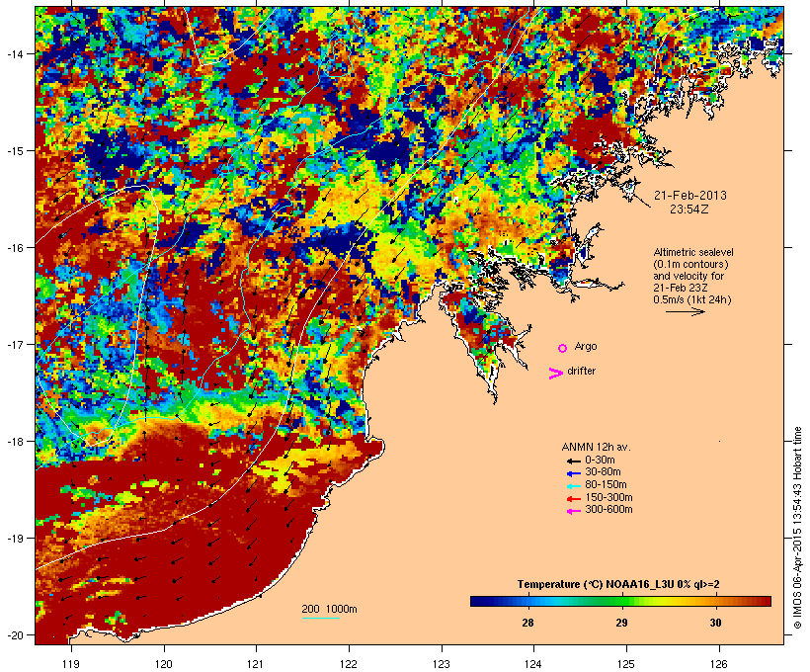Click the '300-600m' depth label
This screenshot has width=810, height=672.
pos(608,510)
